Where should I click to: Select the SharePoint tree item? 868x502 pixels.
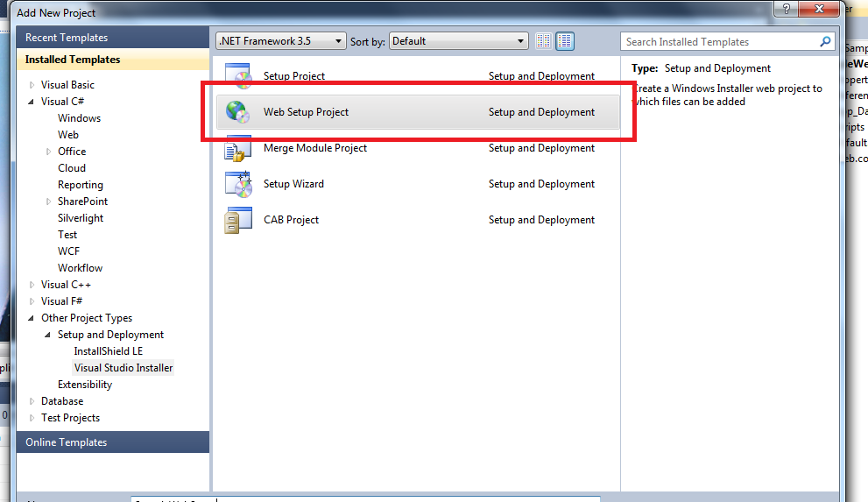point(82,202)
